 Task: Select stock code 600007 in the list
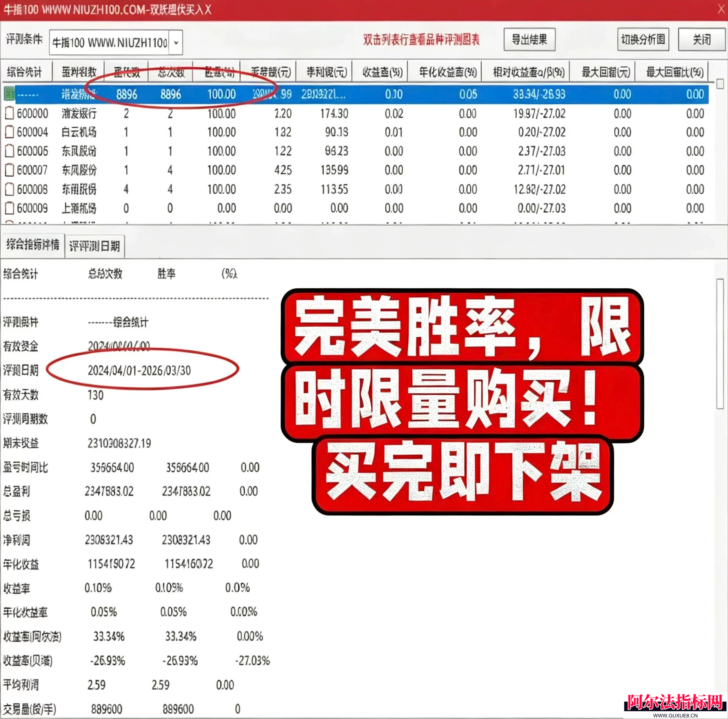coord(33,170)
